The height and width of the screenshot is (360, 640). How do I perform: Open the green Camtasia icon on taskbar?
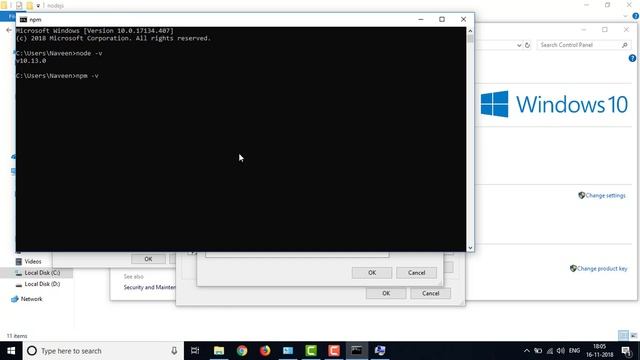click(311, 351)
